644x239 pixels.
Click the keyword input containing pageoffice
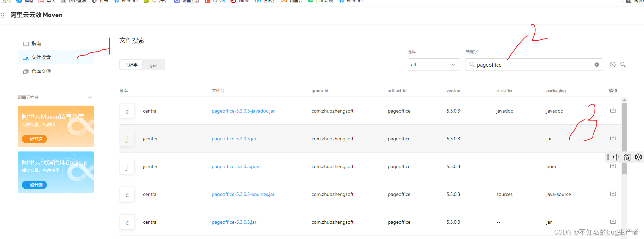(x=534, y=65)
